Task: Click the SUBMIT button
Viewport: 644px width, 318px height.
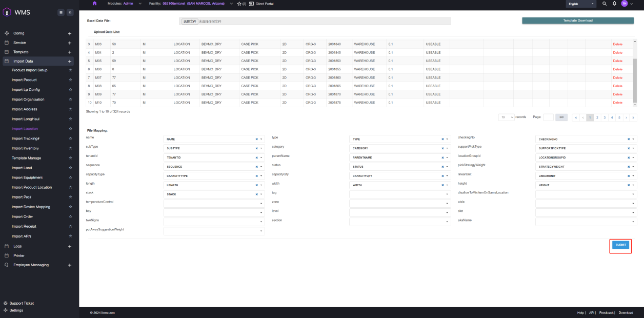Action: (620, 245)
